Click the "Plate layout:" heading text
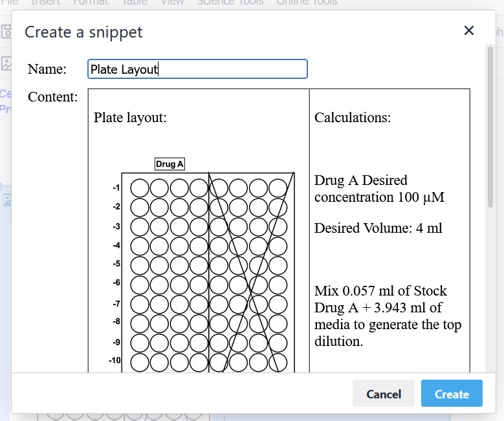 (x=130, y=118)
